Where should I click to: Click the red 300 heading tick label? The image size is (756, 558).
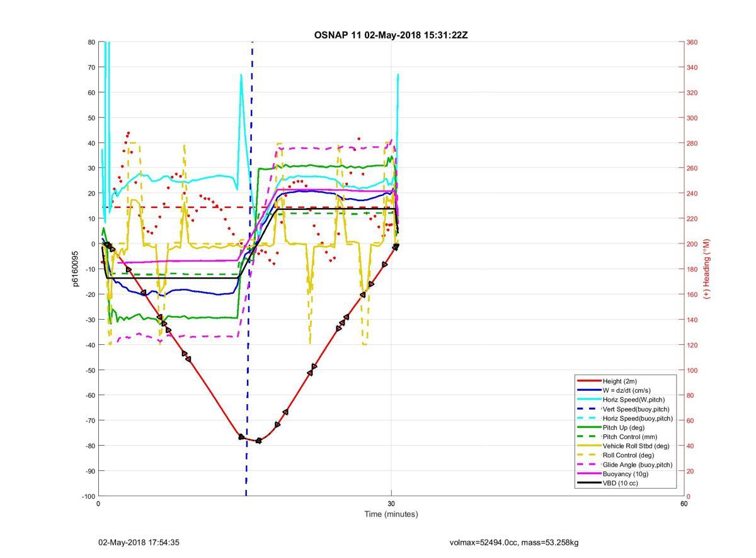pos(692,118)
